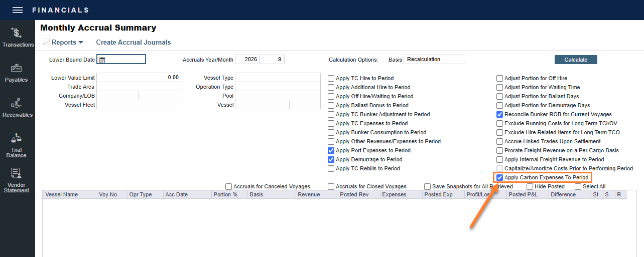Check Adjust Portion for Ballast Days
The height and width of the screenshot is (257, 644).
coord(500,96)
